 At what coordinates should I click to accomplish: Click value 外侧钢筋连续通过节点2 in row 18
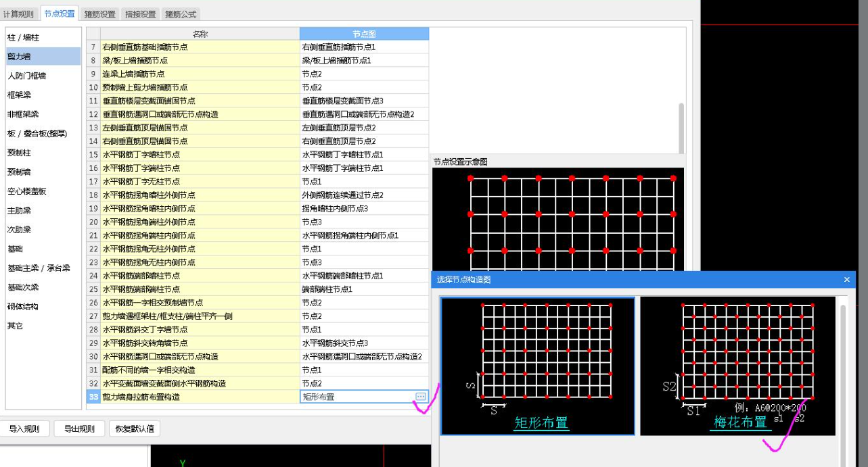pos(364,195)
